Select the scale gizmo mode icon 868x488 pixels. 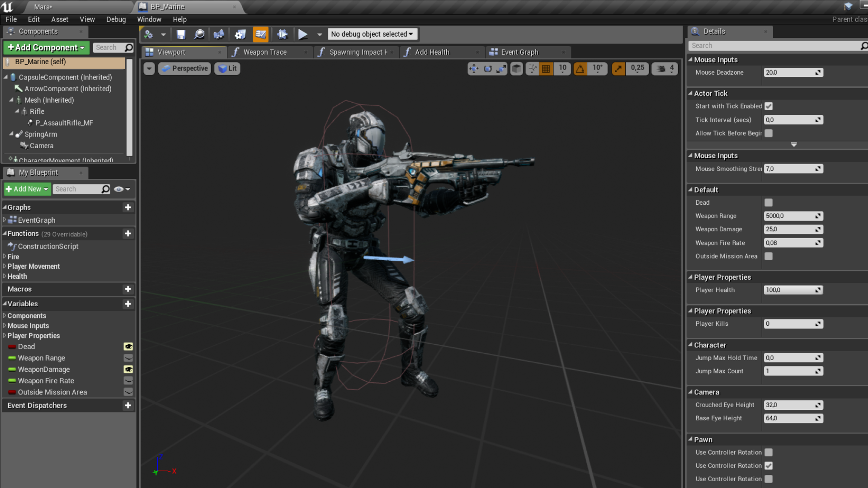501,69
